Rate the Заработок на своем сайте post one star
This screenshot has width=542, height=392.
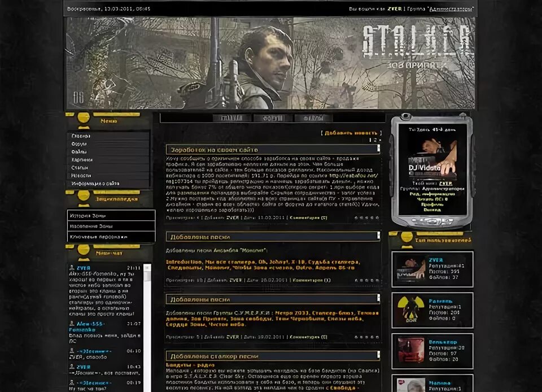356,218
